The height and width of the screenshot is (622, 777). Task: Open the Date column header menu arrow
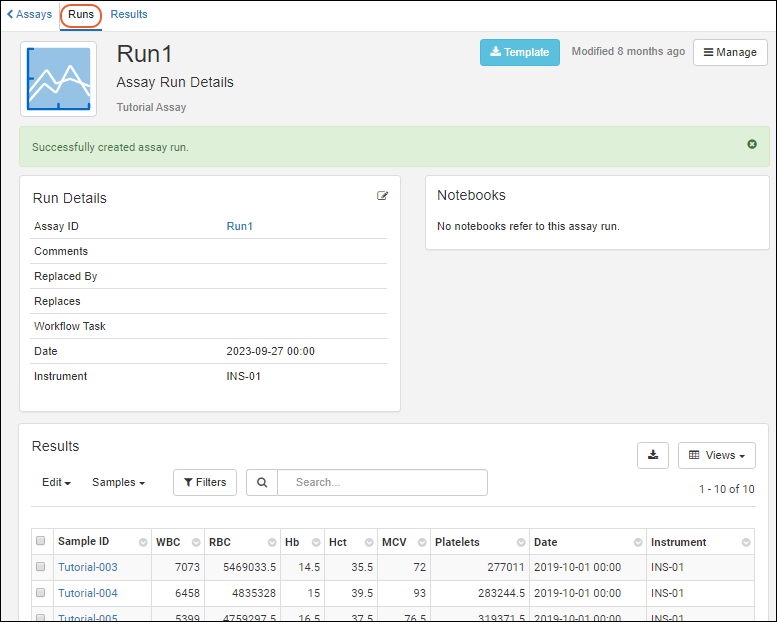click(636, 543)
